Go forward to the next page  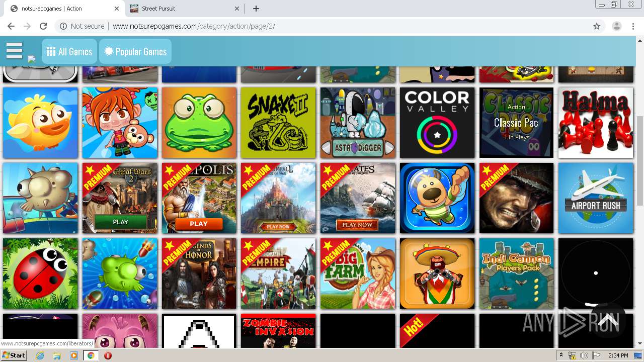[27, 26]
